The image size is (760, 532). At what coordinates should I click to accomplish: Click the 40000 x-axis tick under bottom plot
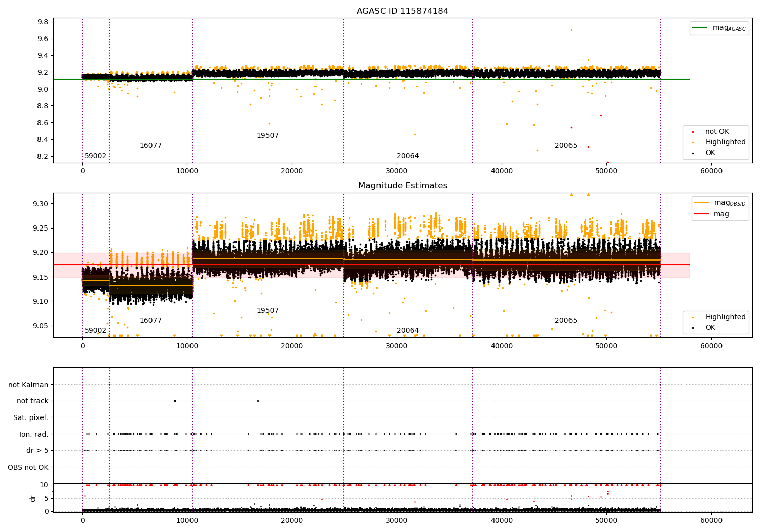[x=502, y=521]
